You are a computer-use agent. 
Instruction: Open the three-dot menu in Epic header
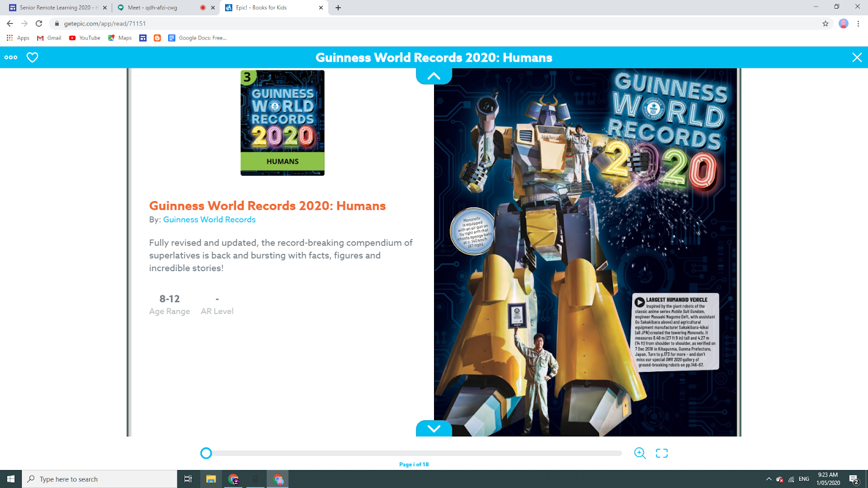pyautogui.click(x=11, y=57)
